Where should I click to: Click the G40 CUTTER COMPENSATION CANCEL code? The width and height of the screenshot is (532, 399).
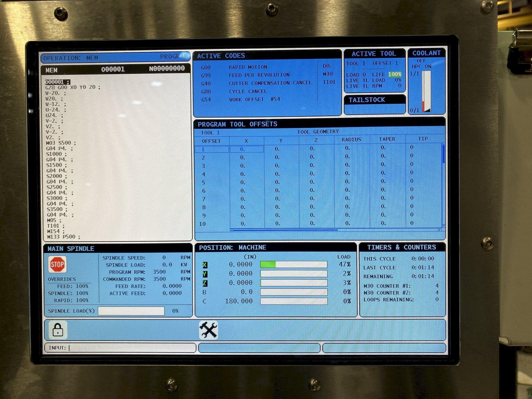(x=256, y=83)
